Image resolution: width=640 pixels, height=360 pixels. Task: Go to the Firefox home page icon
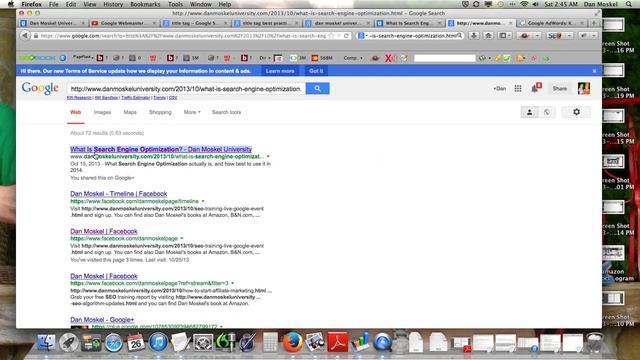[x=488, y=36]
